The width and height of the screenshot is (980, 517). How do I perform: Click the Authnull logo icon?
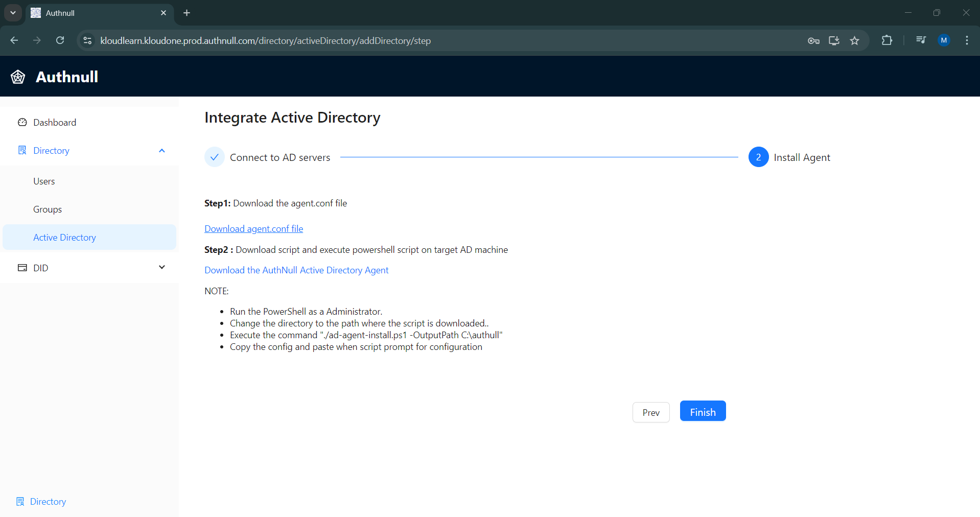click(x=18, y=77)
